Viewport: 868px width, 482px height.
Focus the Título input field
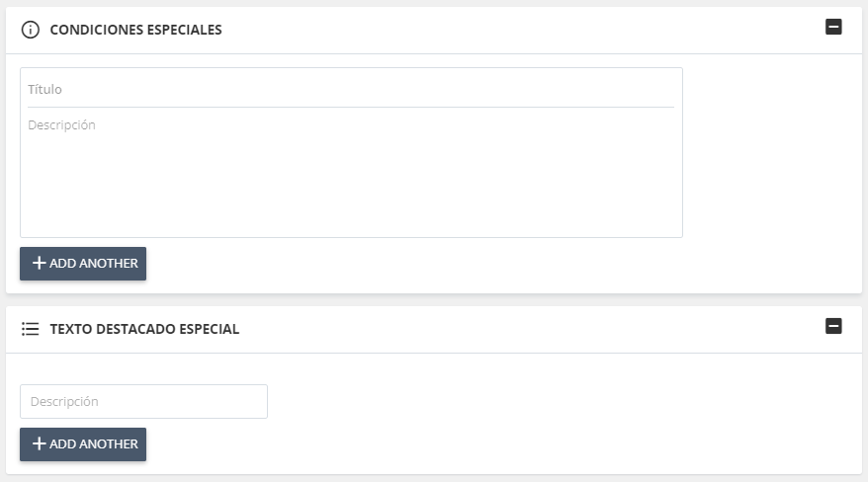coord(350,89)
